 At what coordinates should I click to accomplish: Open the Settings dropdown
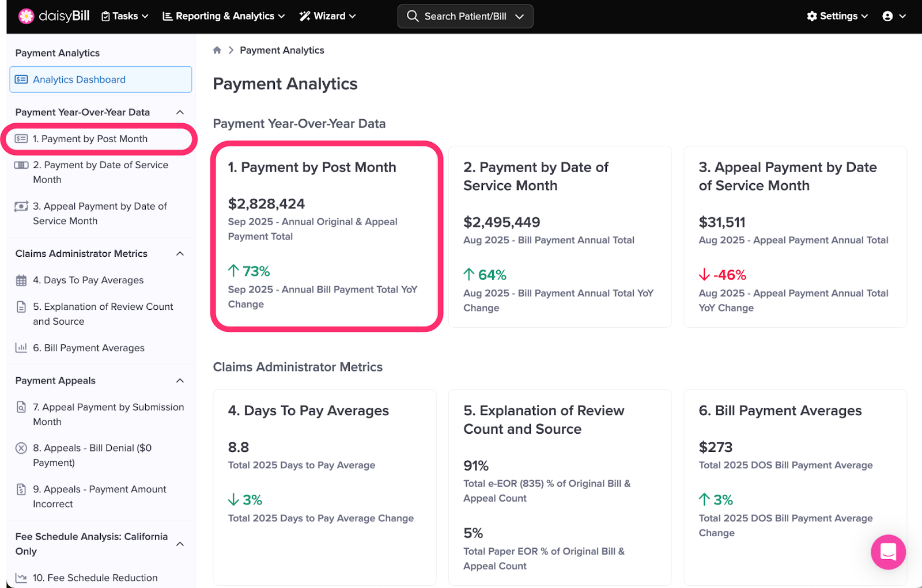pos(837,16)
